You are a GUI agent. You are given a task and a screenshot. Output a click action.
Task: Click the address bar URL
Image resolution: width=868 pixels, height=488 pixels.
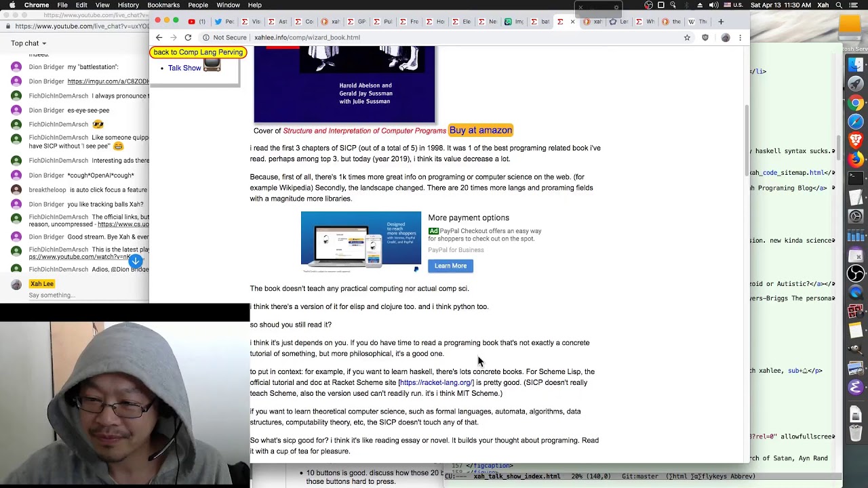point(307,38)
